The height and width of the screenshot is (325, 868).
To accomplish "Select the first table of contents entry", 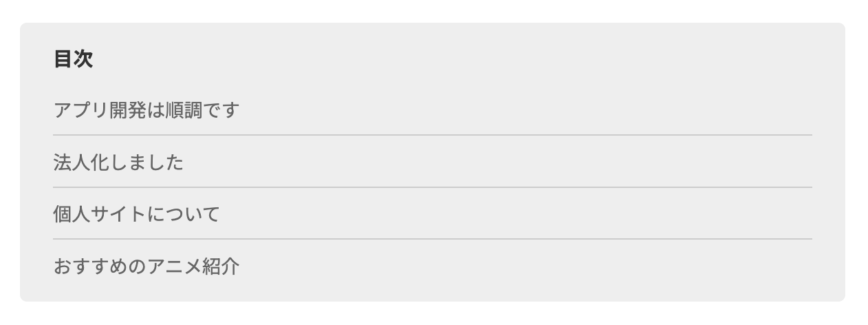I will pyautogui.click(x=145, y=110).
